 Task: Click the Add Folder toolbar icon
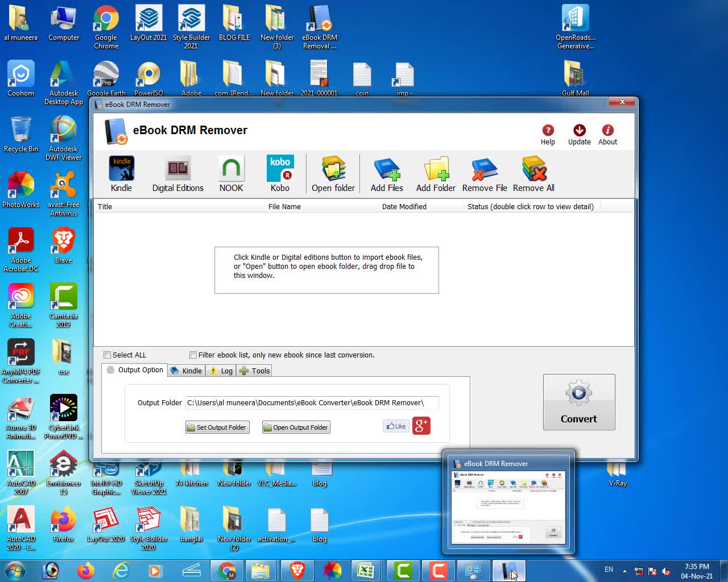[436, 174]
